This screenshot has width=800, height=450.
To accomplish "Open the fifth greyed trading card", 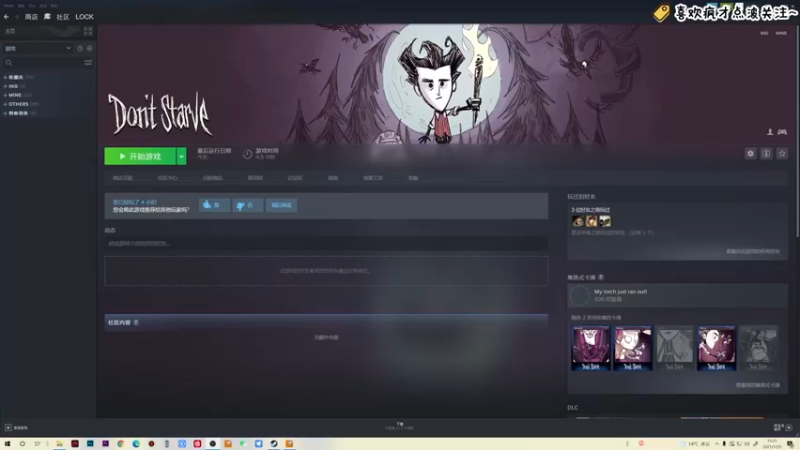I will (759, 348).
